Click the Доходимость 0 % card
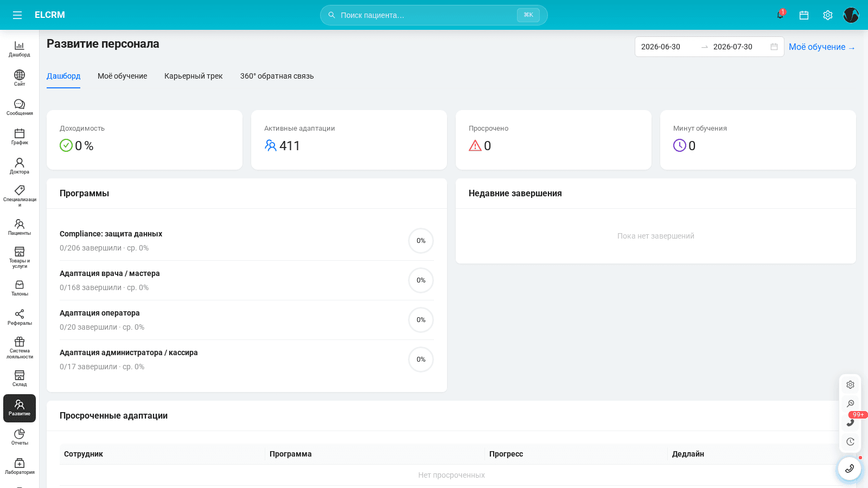The width and height of the screenshot is (868, 488). 144,140
